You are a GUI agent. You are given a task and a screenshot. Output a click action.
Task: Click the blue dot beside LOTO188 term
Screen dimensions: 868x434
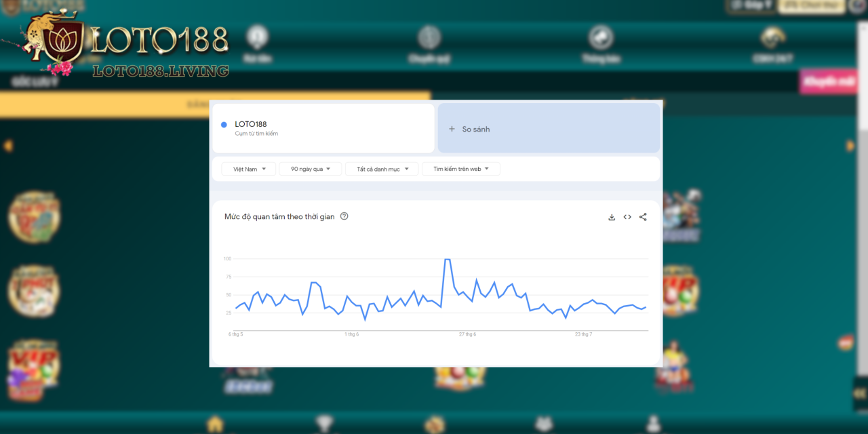[x=224, y=125]
